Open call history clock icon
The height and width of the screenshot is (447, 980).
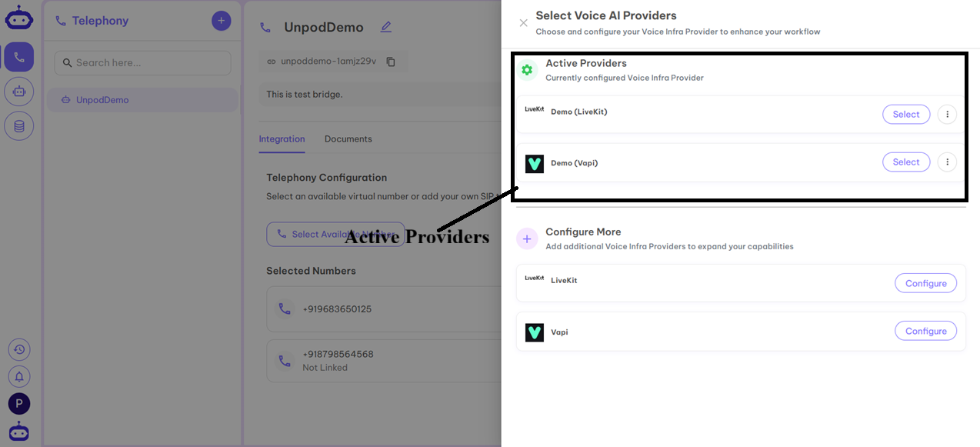[19, 349]
